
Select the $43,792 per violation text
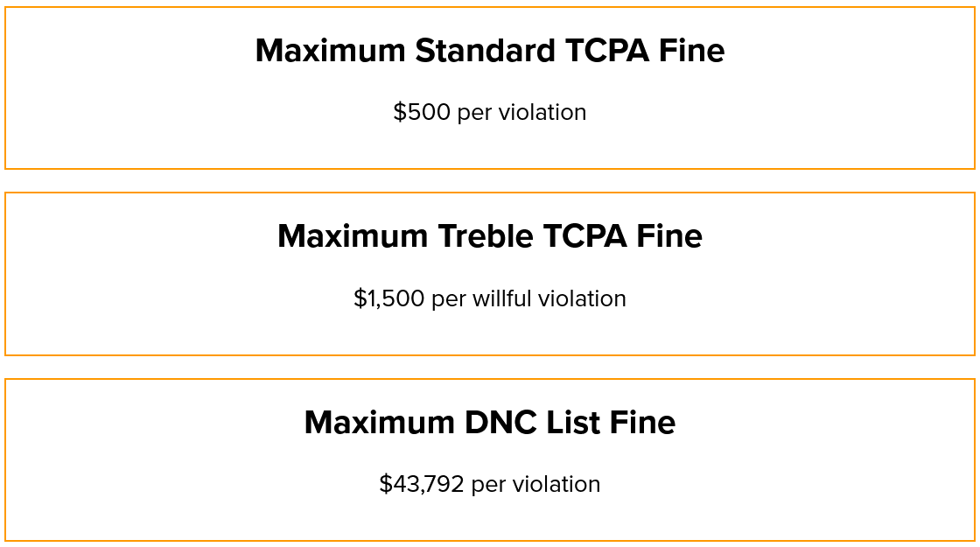[x=489, y=485]
